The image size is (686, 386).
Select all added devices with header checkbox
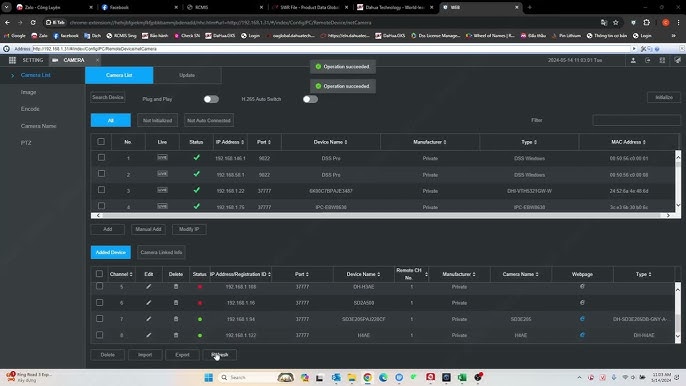click(x=99, y=274)
